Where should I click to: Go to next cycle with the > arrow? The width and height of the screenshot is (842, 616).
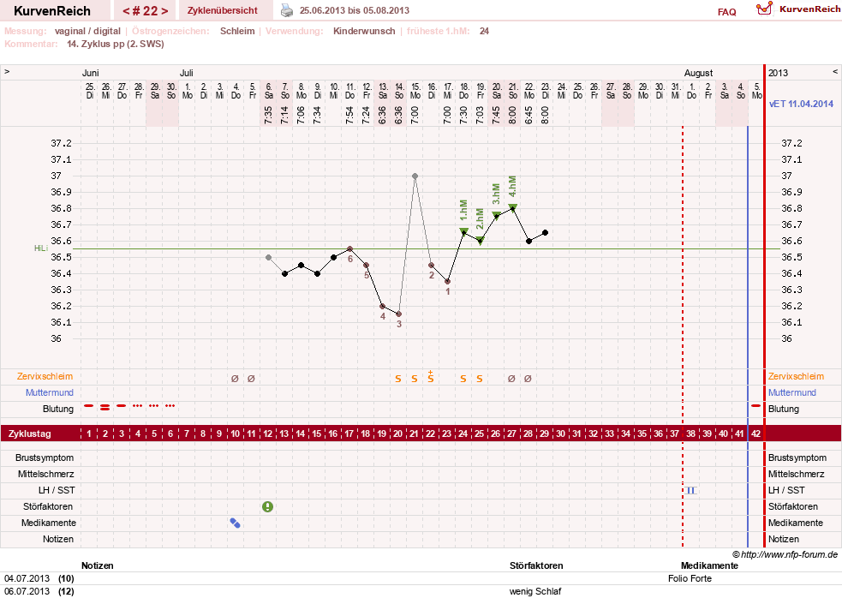point(164,11)
